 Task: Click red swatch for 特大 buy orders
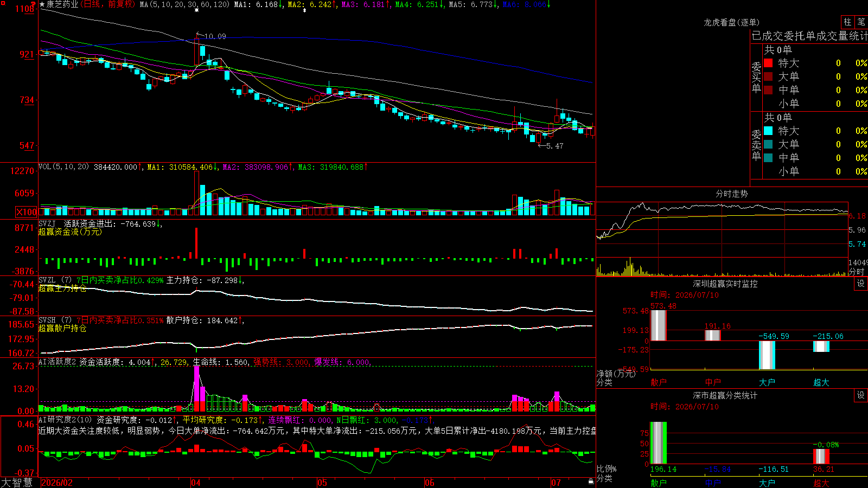tap(768, 63)
